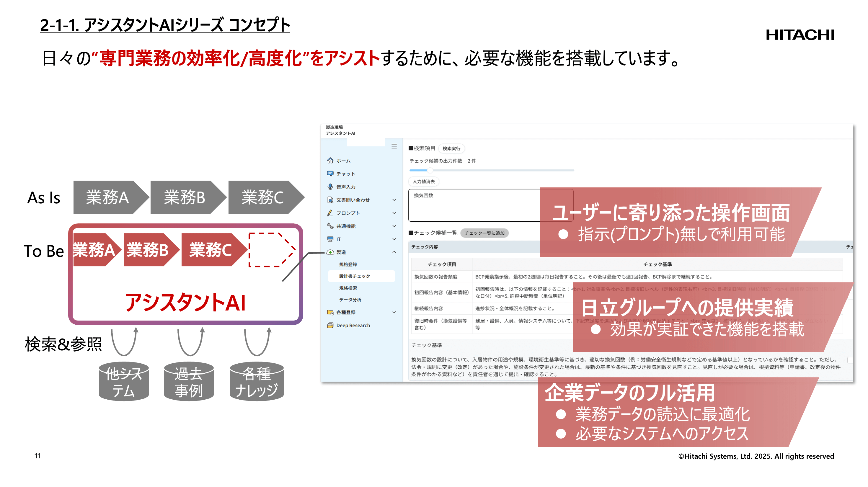
Task: Click the 製造現場 アシスタントAI app title
Action: 340,130
